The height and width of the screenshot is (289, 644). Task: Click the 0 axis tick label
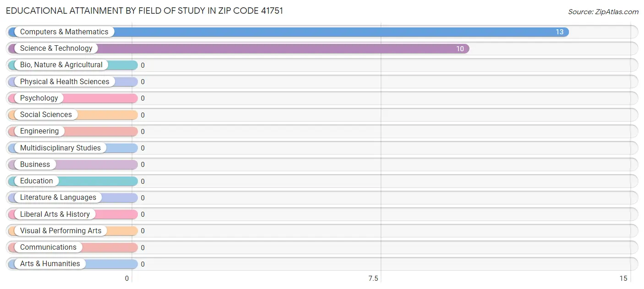tap(127, 278)
